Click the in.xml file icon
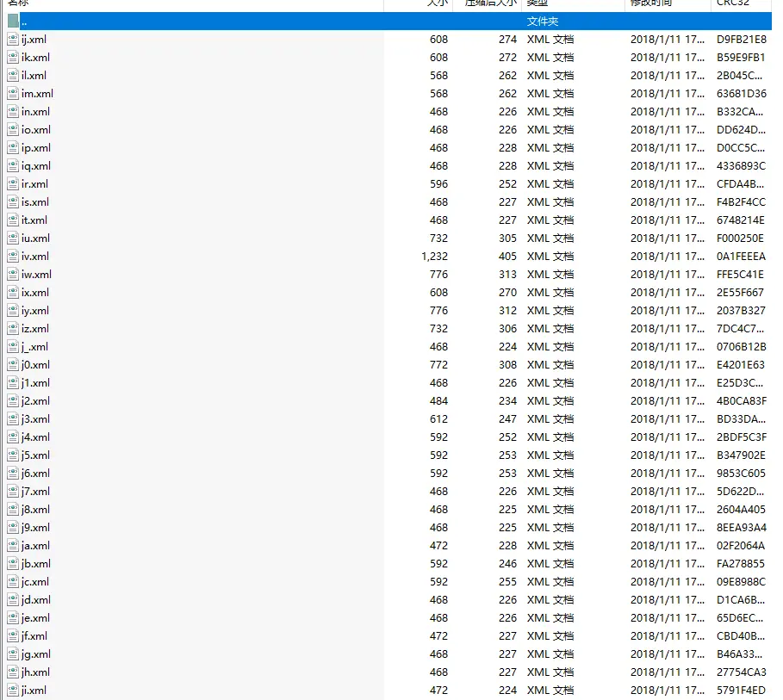This screenshot has width=783, height=700. 13,112
